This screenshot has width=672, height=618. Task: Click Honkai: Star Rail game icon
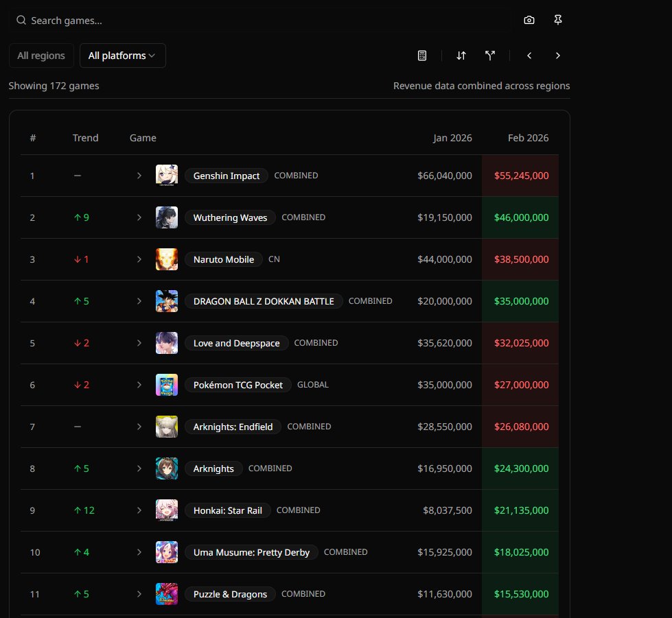click(167, 510)
